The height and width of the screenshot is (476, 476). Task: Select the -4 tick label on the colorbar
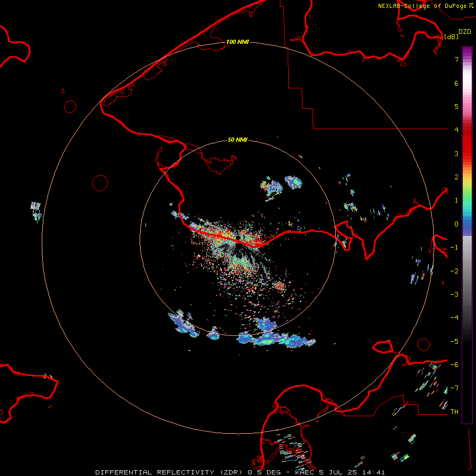point(454,318)
